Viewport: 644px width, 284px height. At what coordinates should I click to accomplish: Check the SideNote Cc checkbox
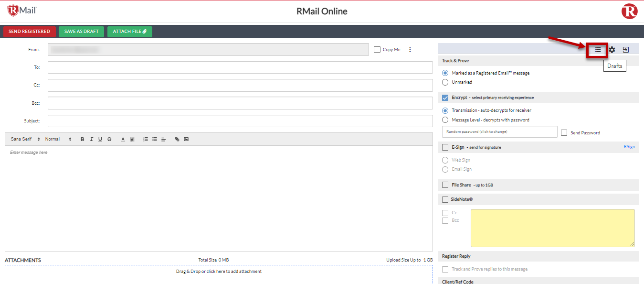445,213
